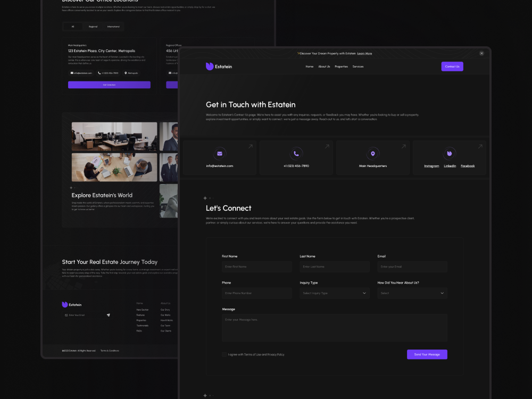
Task: Click the Get in Touch with Estatein heading
Action: 251,104
